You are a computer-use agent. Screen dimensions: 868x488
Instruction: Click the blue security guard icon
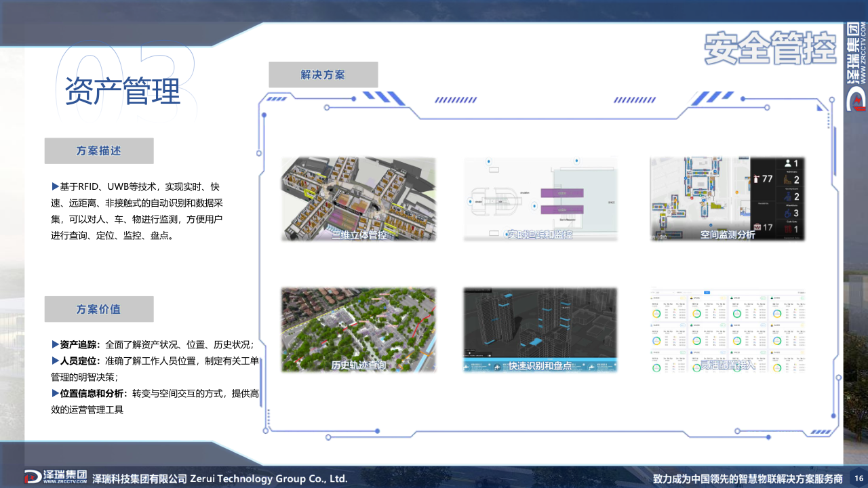[x=788, y=197]
